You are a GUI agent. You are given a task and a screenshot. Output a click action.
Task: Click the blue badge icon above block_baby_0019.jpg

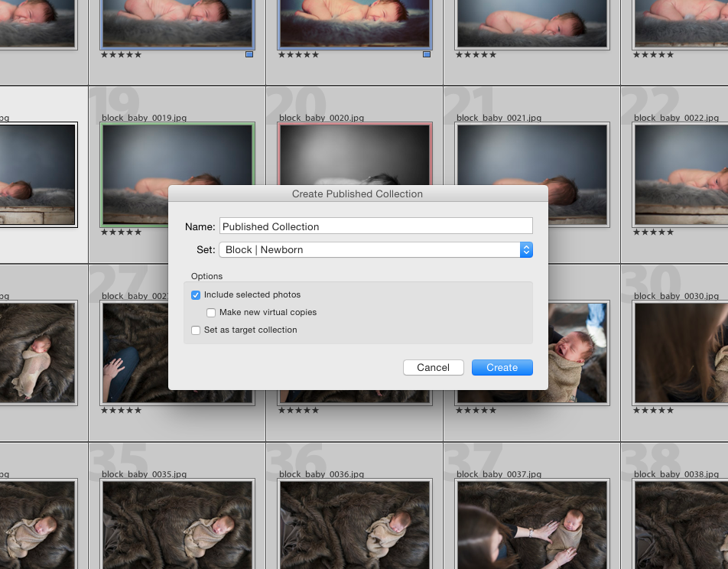pos(249,54)
